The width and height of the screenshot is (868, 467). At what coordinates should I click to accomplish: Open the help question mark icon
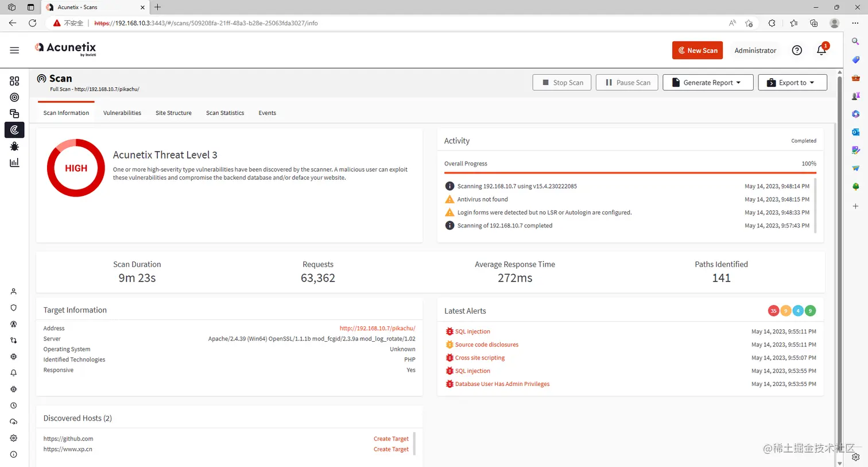tap(797, 50)
